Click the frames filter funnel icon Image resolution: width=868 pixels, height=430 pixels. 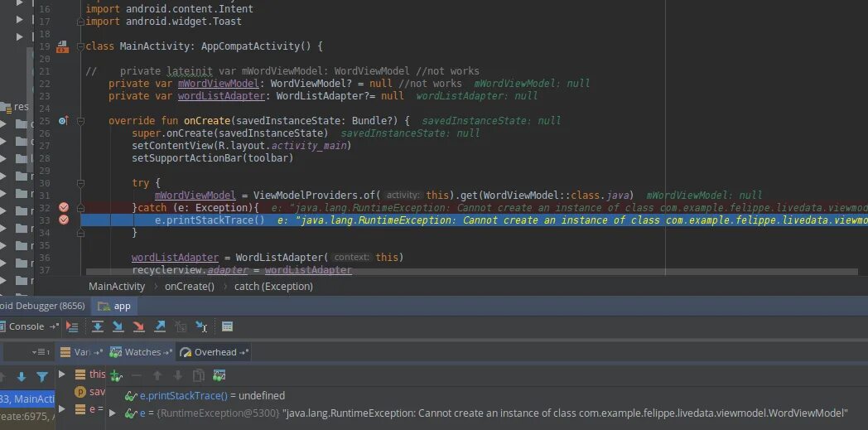point(42,377)
